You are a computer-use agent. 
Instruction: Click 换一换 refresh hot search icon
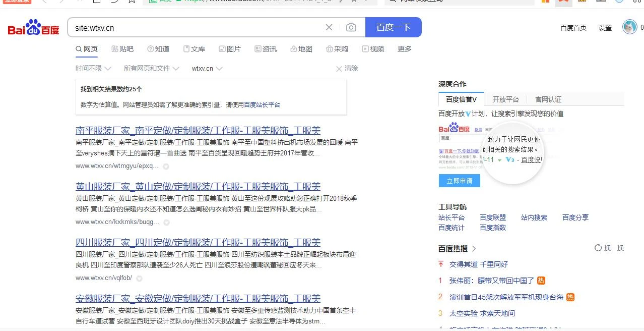point(598,248)
